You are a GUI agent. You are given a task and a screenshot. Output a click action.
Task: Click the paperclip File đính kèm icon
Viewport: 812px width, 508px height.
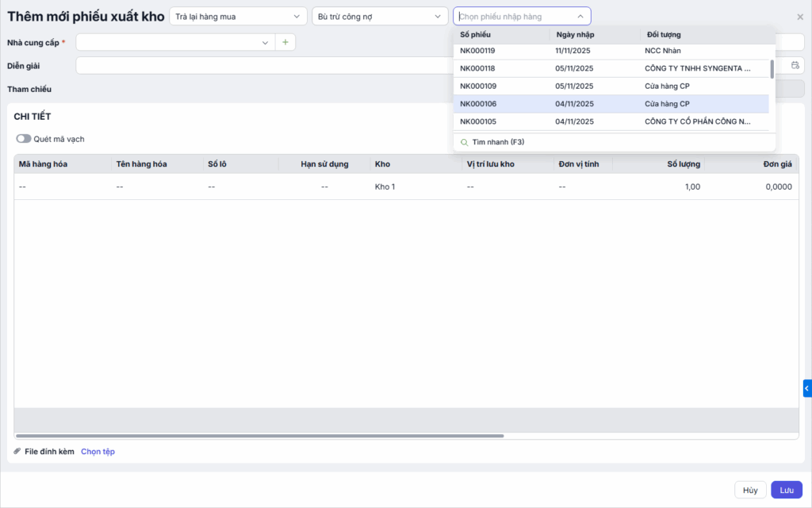click(17, 452)
